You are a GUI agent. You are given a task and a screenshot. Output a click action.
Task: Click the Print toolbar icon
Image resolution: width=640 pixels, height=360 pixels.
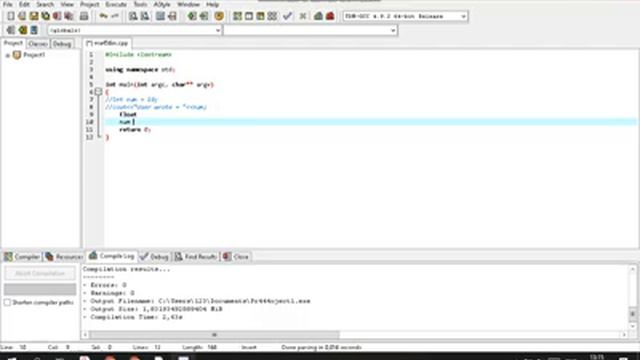pyautogui.click(x=84, y=16)
